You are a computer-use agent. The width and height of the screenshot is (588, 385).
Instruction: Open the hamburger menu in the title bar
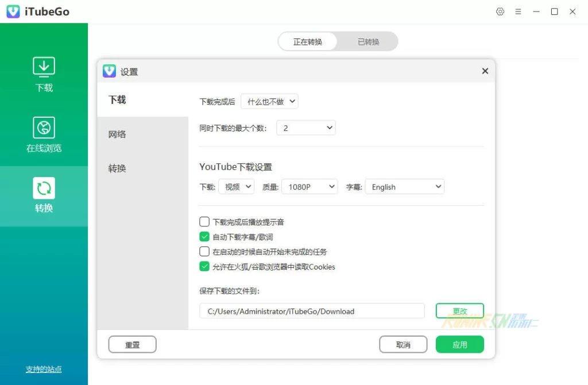[518, 11]
